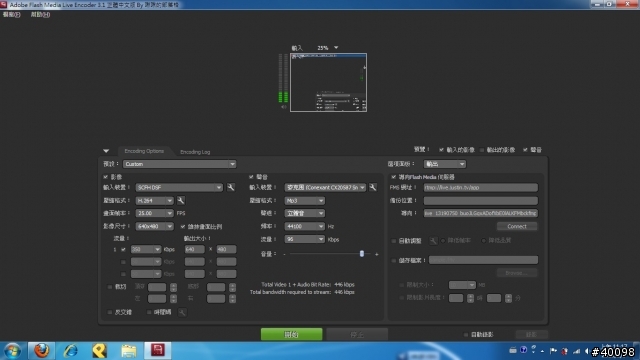Open the yellow icon app on taskbar
Viewport: 640px width, 360px height.
(x=100, y=351)
